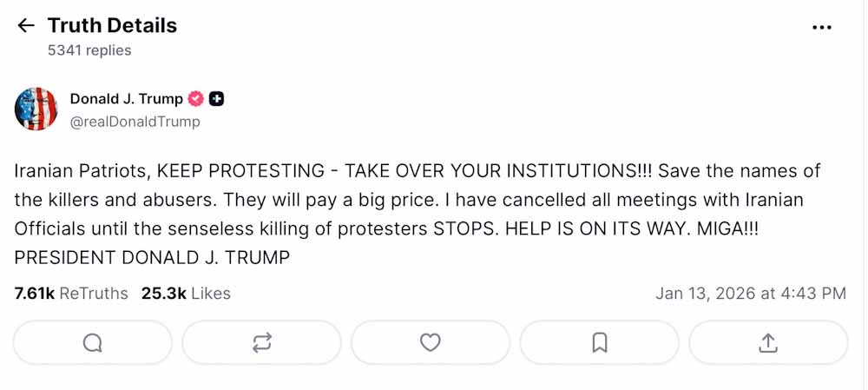The height and width of the screenshot is (390, 868).
Task: Click the red verified checkmark badge
Action: [x=196, y=99]
